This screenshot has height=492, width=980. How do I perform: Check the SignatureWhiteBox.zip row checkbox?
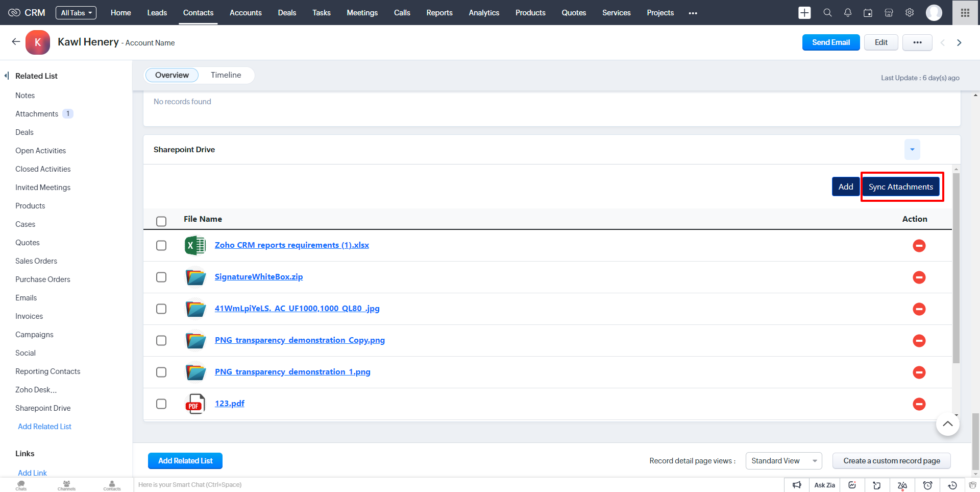point(161,277)
